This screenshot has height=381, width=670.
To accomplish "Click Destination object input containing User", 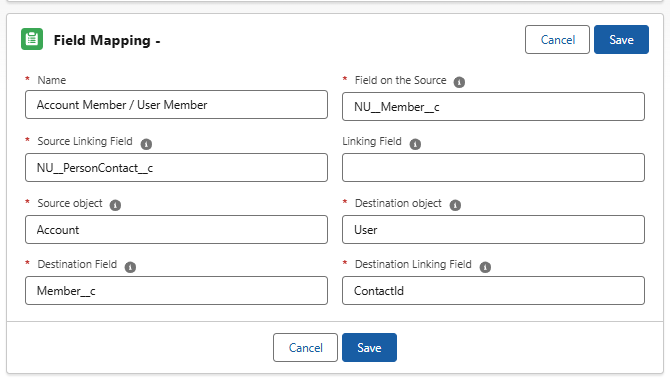I will pyautogui.click(x=494, y=230).
